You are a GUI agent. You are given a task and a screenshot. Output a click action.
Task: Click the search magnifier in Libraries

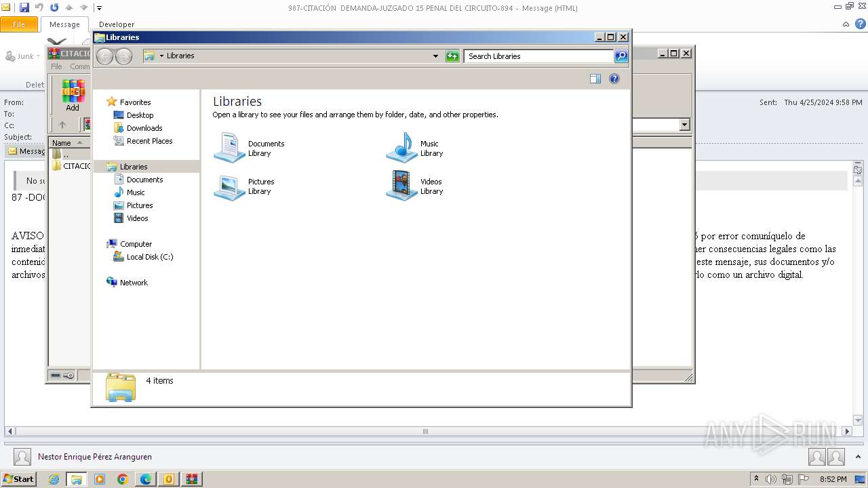tap(621, 56)
